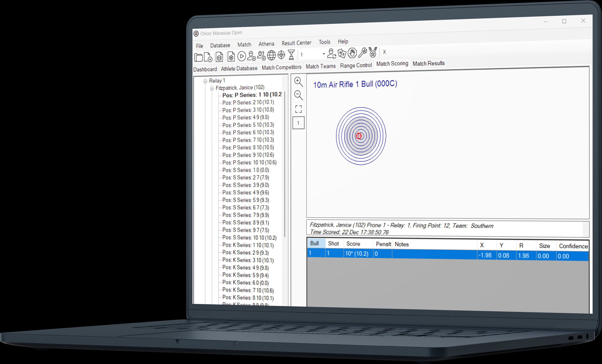Viewport: 602px width, 364px height.
Task: Collapse the Relay 1 tree node
Action: 205,81
